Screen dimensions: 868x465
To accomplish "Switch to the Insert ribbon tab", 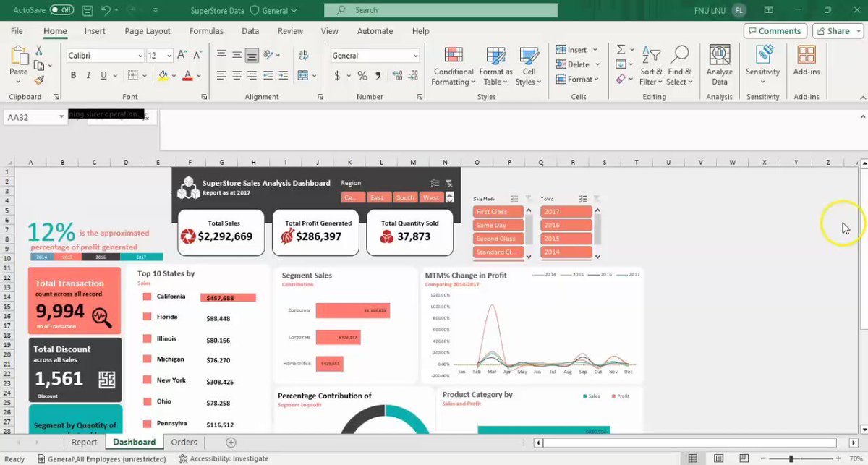I will (x=95, y=31).
